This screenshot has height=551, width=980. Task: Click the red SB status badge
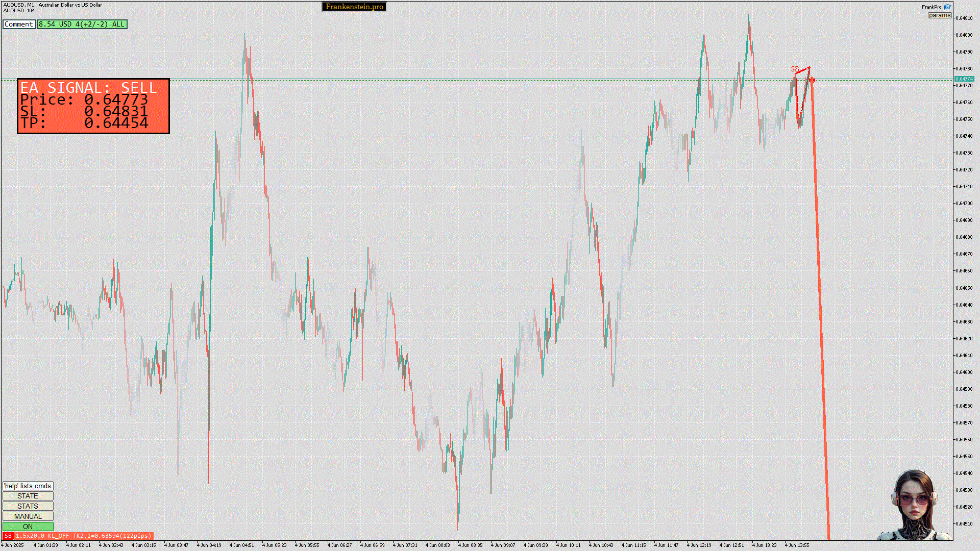point(8,536)
